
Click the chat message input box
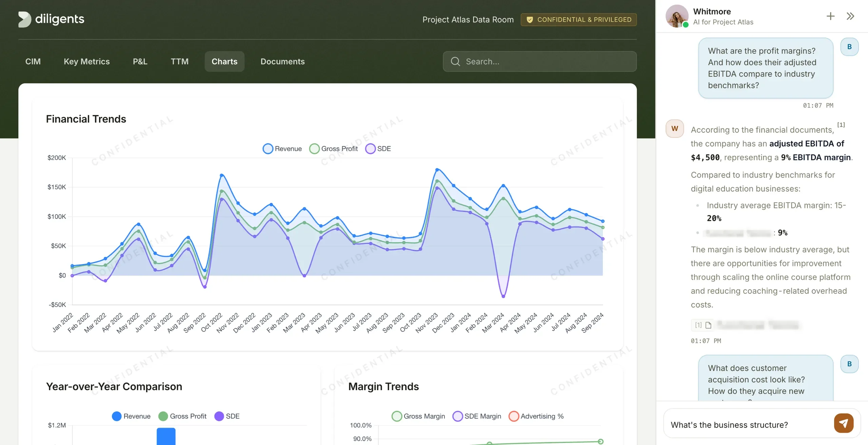[x=729, y=424]
